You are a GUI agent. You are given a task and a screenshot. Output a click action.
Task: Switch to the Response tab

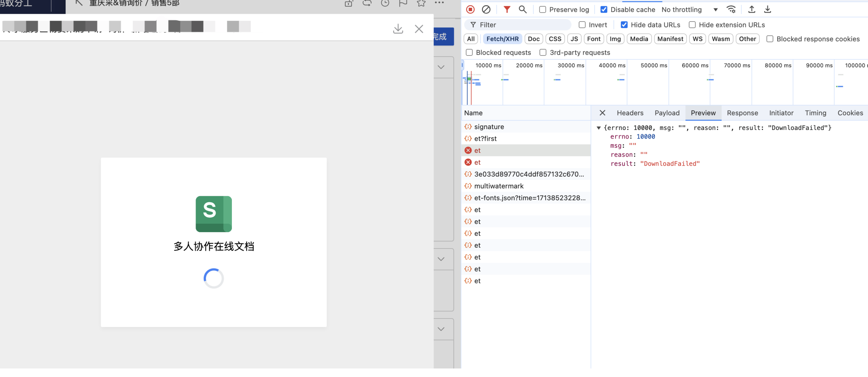coord(742,113)
